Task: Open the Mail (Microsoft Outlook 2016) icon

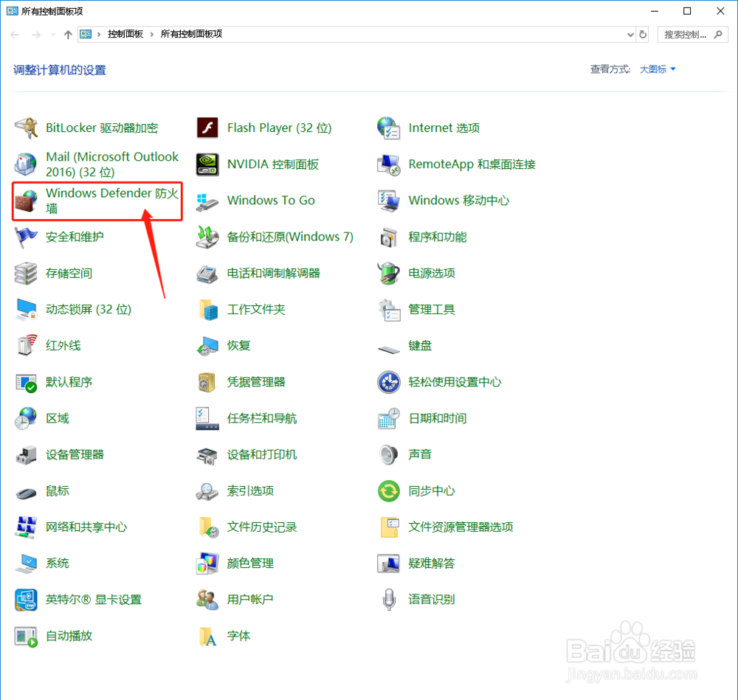Action: point(26,164)
